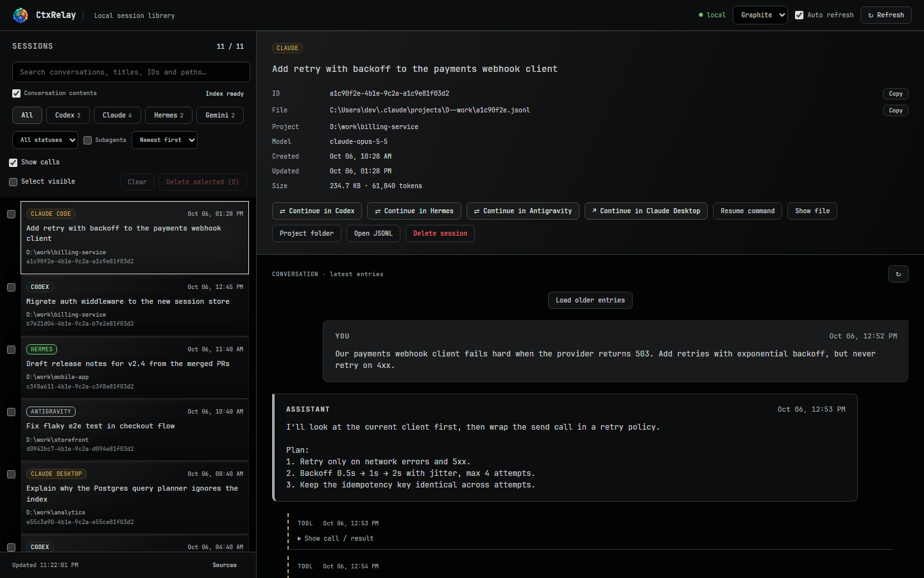The image size is (924, 578).
Task: Load older conversation entries
Action: pyautogui.click(x=590, y=301)
